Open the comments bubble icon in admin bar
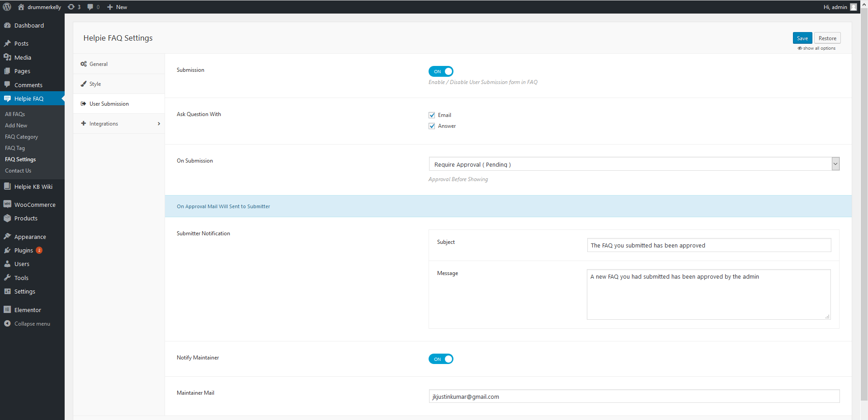The image size is (868, 420). tap(90, 7)
